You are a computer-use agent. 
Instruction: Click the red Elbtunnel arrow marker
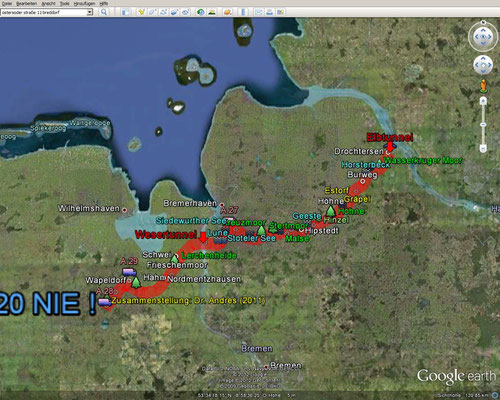(390, 147)
